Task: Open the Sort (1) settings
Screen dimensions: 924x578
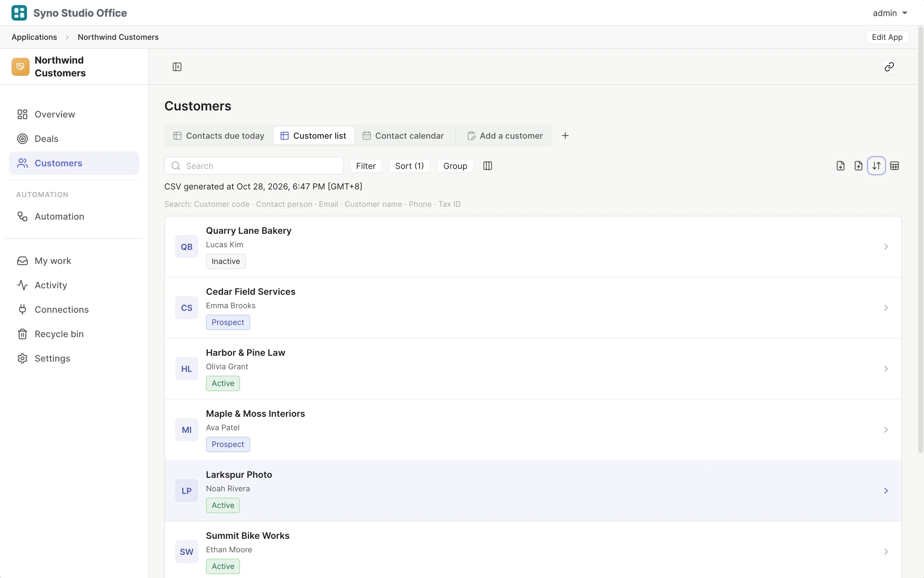Action: point(409,166)
